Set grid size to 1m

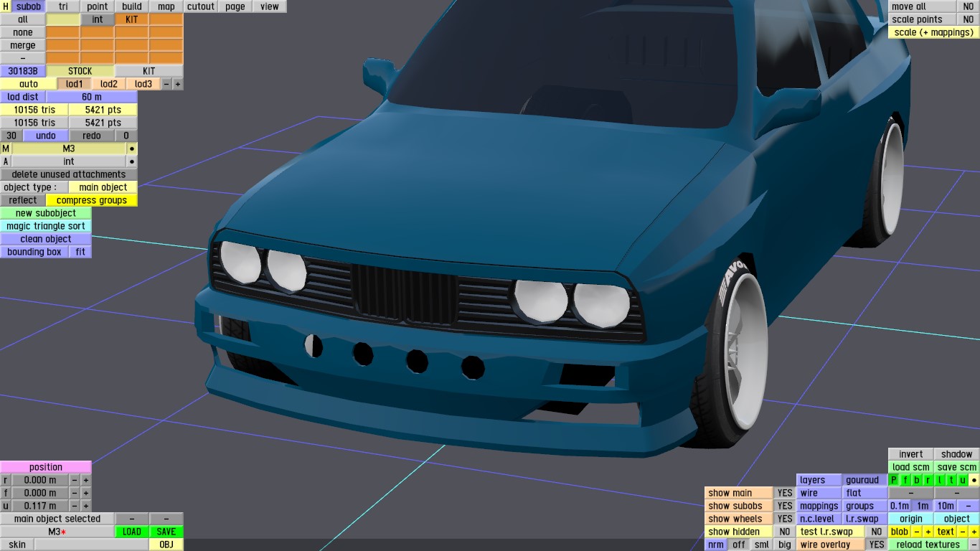point(923,506)
